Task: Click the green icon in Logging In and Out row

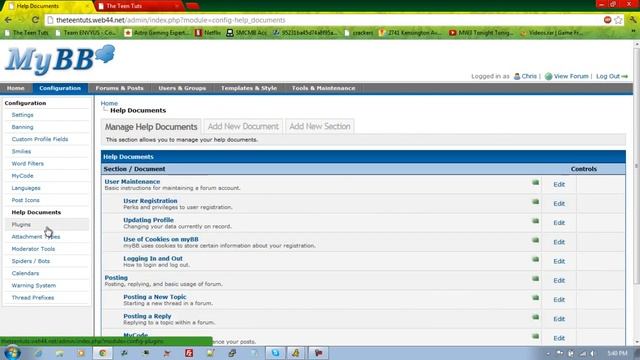Action: pyautogui.click(x=536, y=259)
